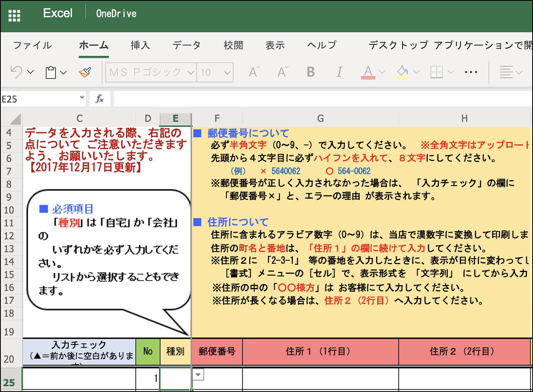Screen dimensions: 533x392
Task: Apply the yellow fill color bucket
Action: 402,73
